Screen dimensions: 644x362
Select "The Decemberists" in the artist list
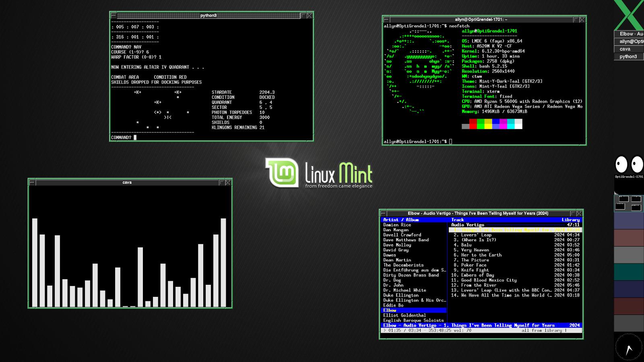coord(403,265)
